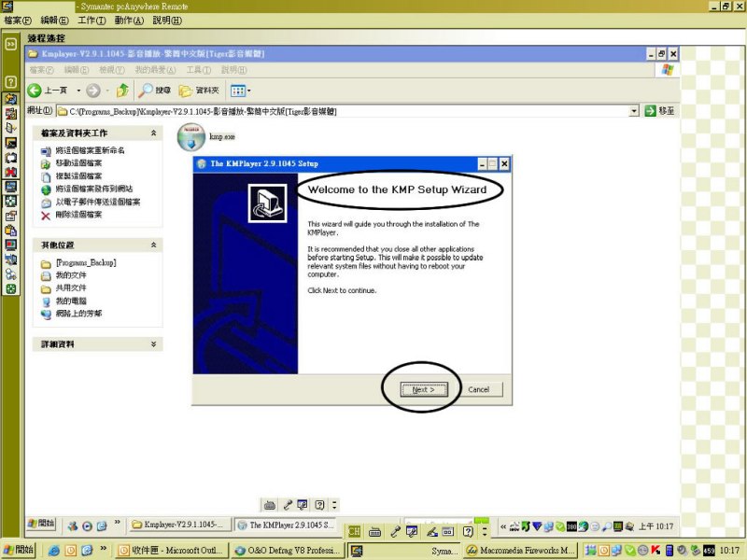Click the Symantec pcAnywhere taskbar button
Viewport: 747px width, 560px height.
(404, 550)
